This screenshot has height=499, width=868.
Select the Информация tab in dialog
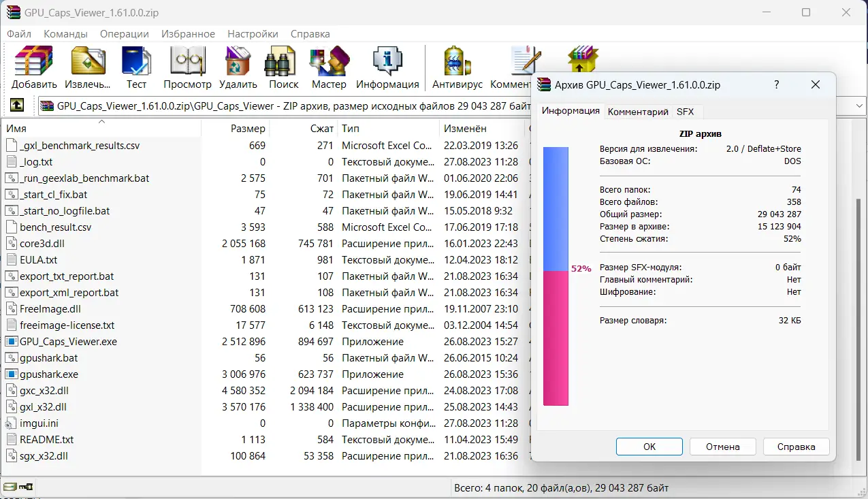point(570,110)
